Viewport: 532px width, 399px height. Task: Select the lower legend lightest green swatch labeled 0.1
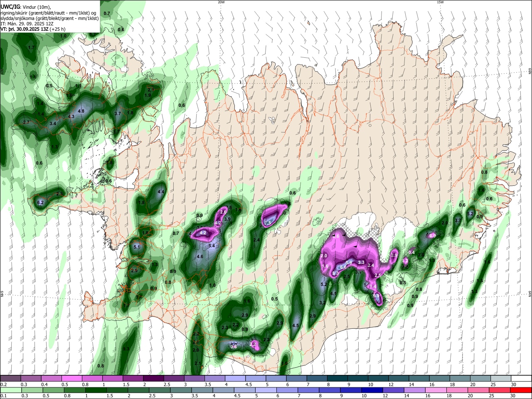[11, 390]
